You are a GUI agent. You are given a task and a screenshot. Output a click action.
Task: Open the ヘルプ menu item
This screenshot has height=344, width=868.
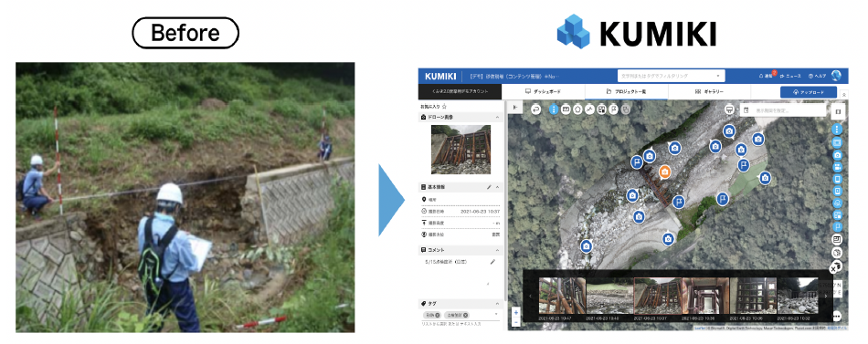point(817,76)
